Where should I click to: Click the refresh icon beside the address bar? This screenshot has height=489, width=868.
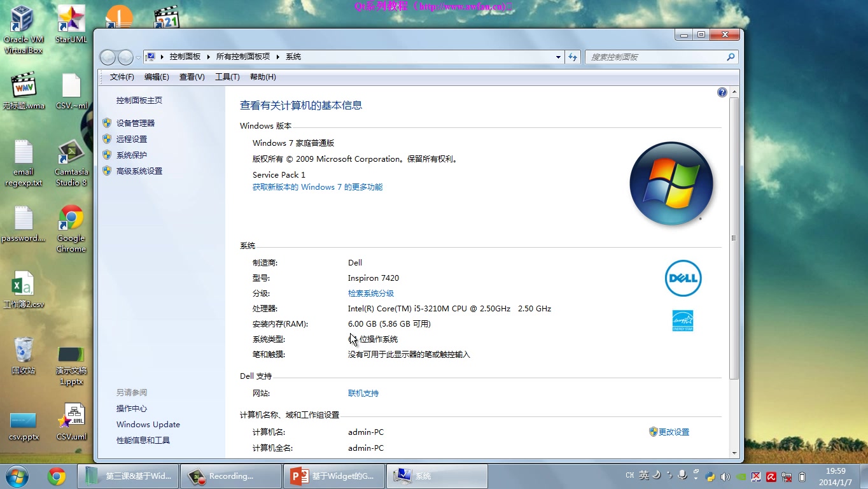click(x=572, y=57)
